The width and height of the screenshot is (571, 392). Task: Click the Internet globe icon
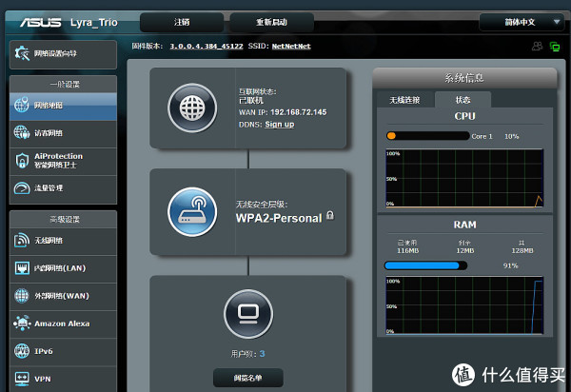[194, 106]
